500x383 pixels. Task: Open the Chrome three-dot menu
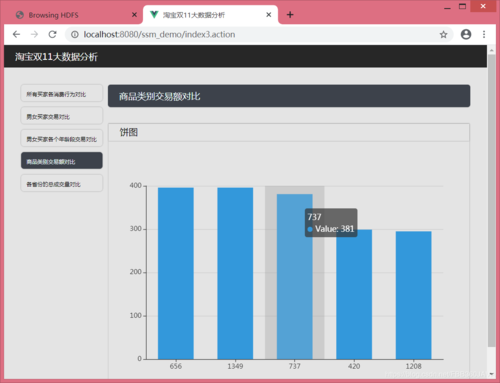(x=484, y=34)
